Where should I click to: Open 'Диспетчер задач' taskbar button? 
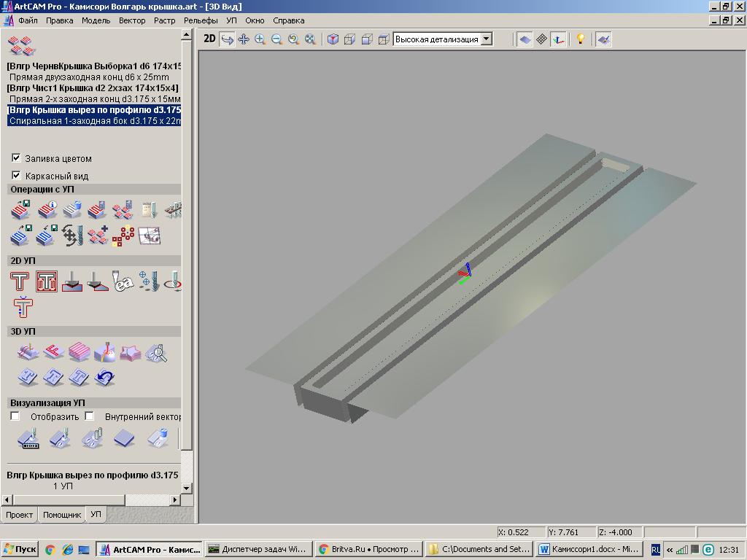(258, 549)
